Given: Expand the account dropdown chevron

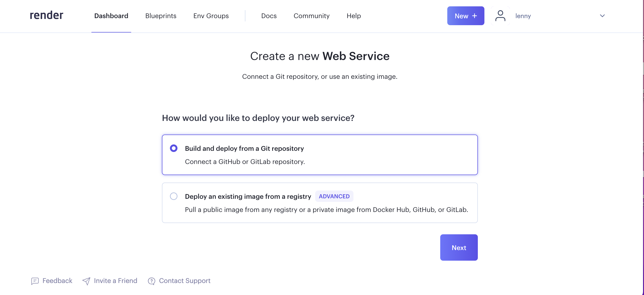Looking at the screenshot, I should [x=602, y=16].
